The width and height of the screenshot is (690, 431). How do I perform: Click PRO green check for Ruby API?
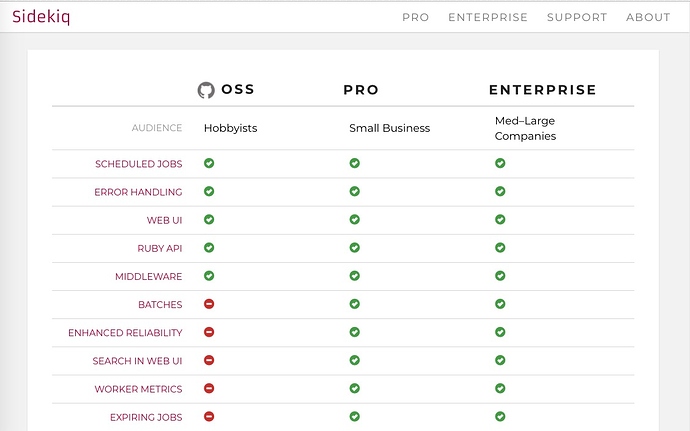coord(355,248)
